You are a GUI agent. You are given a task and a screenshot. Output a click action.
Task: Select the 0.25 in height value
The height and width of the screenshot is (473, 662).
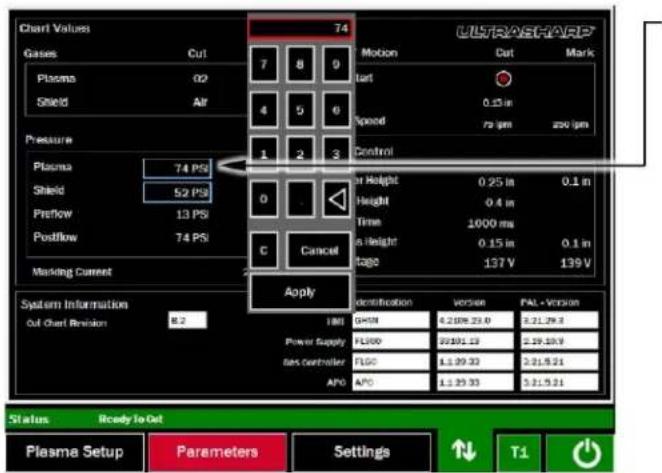pos(496,182)
